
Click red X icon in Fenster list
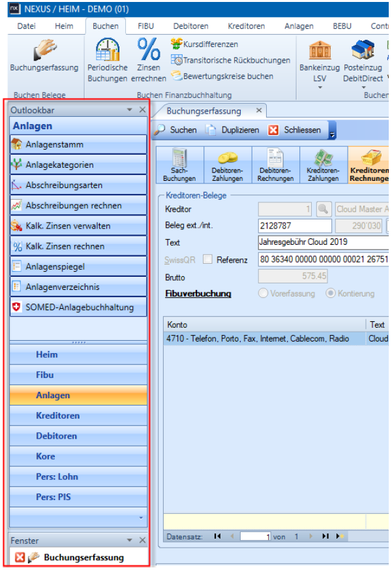pos(20,557)
